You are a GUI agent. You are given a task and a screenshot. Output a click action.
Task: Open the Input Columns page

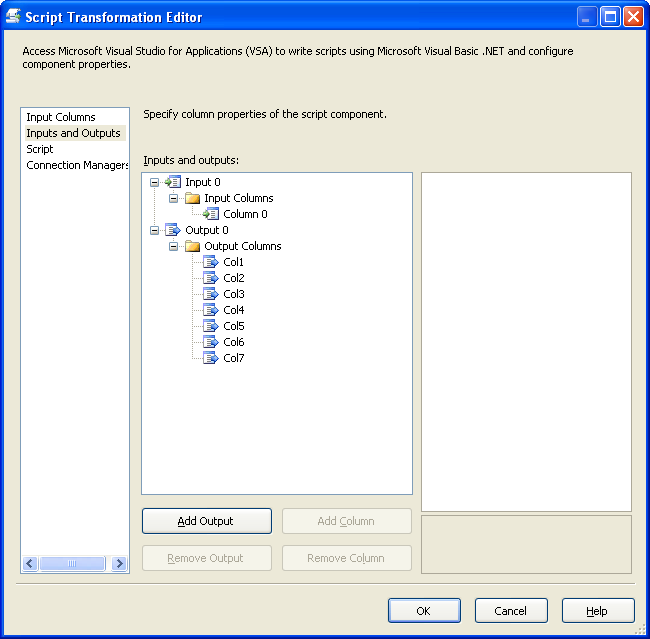point(61,117)
